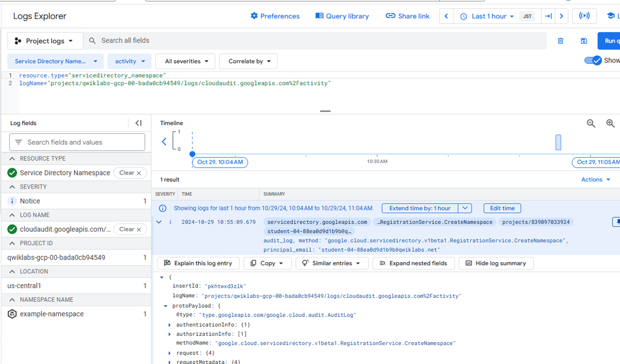Select us-central1 location value
Image resolution: width=620 pixels, height=364 pixels.
click(x=76, y=286)
